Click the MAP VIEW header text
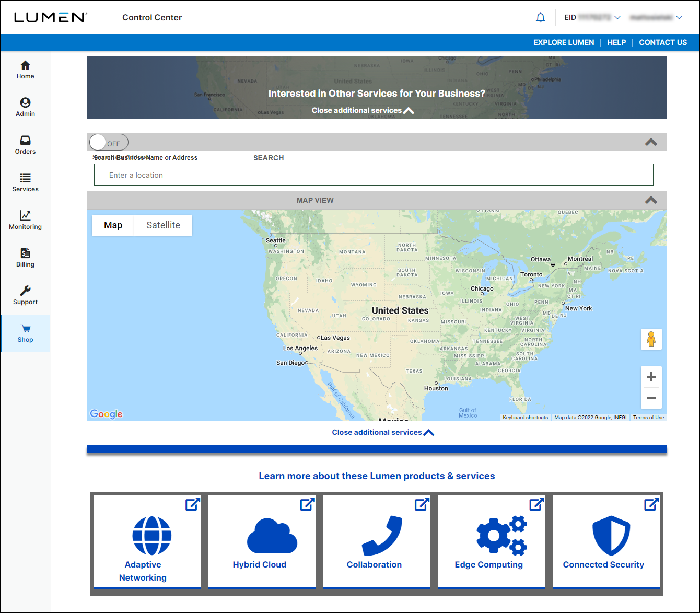700x613 pixels. point(315,200)
